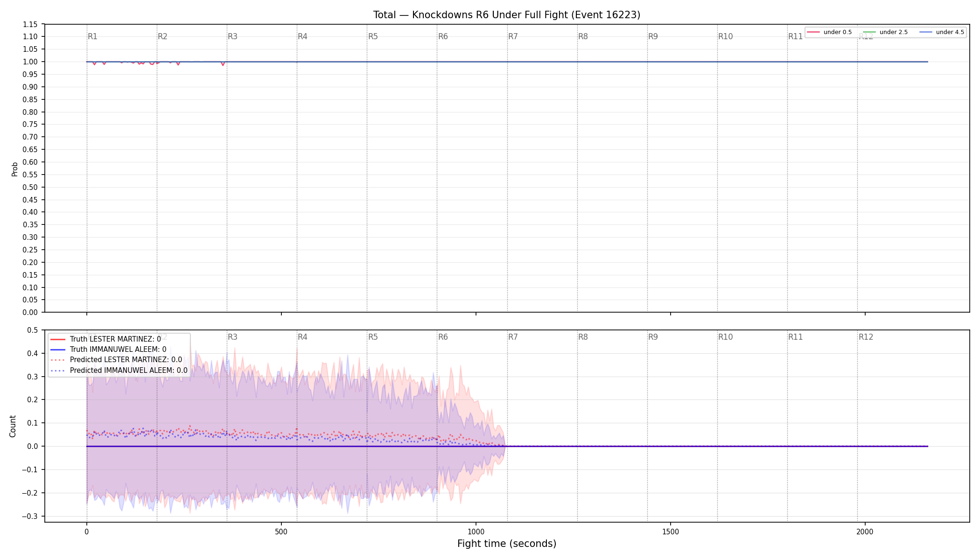
Task: Click the 0.75 tick on the Prob axis
Action: click(30, 125)
